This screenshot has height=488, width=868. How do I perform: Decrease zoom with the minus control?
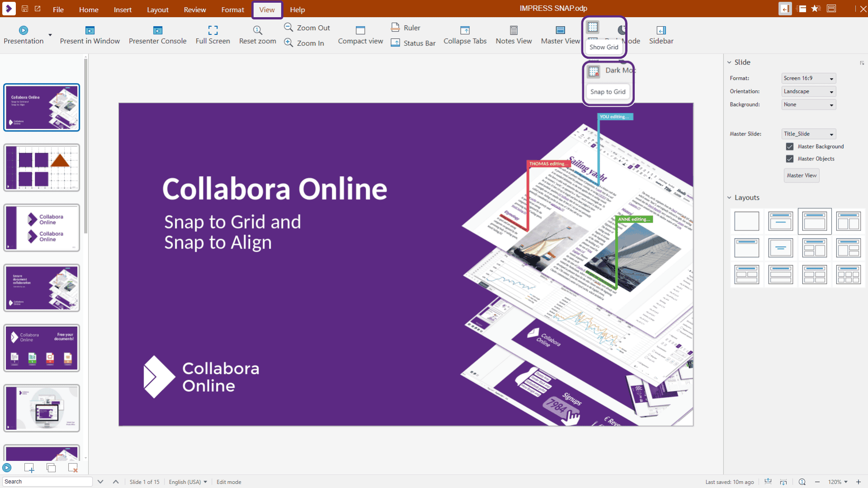coord(818,482)
